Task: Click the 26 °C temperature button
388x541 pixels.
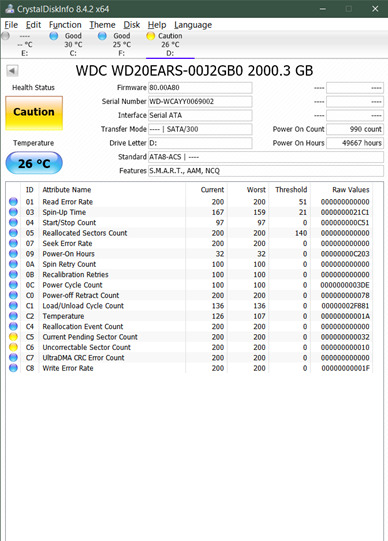Action: click(x=34, y=163)
